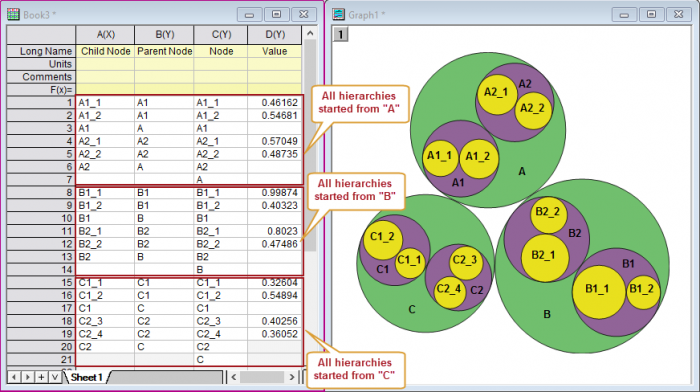
Task: Click the F(x)= row label
Action: pos(41,89)
